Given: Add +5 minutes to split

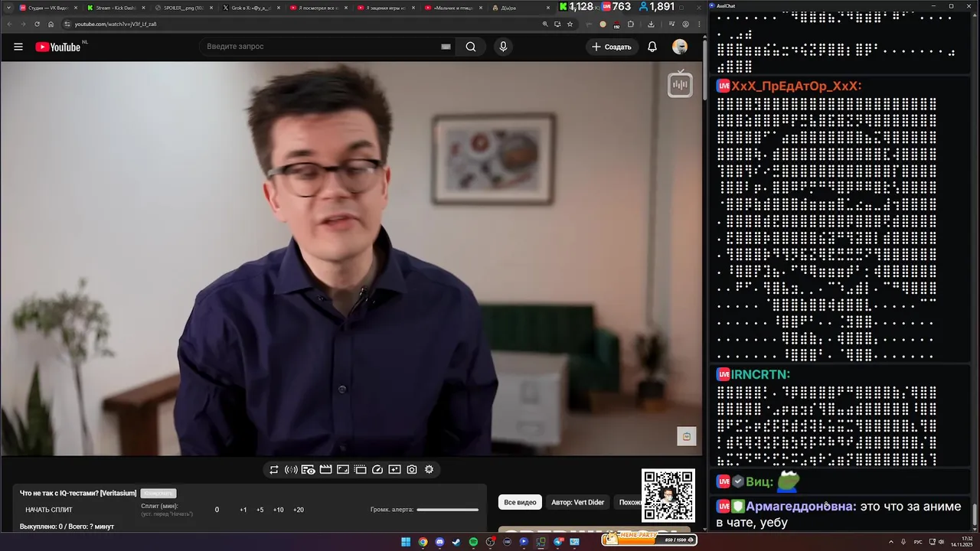Looking at the screenshot, I should click(260, 510).
